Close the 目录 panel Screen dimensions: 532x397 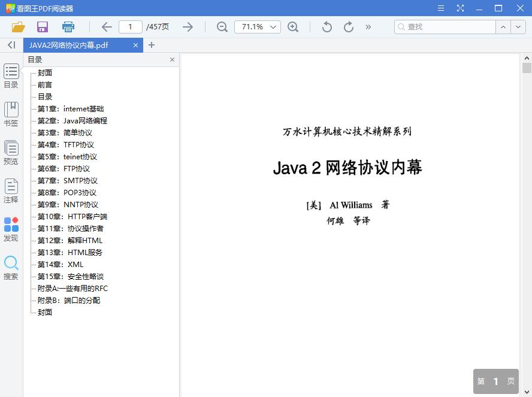click(172, 60)
